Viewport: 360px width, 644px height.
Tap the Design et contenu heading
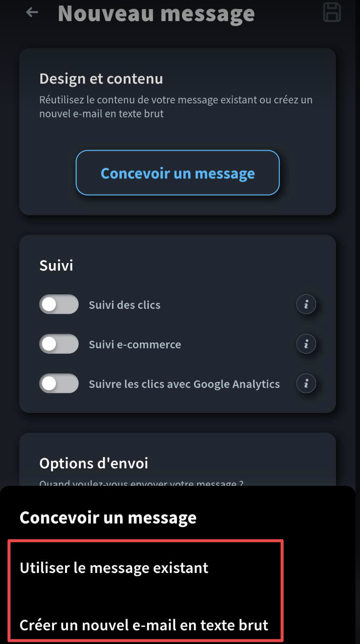[101, 79]
